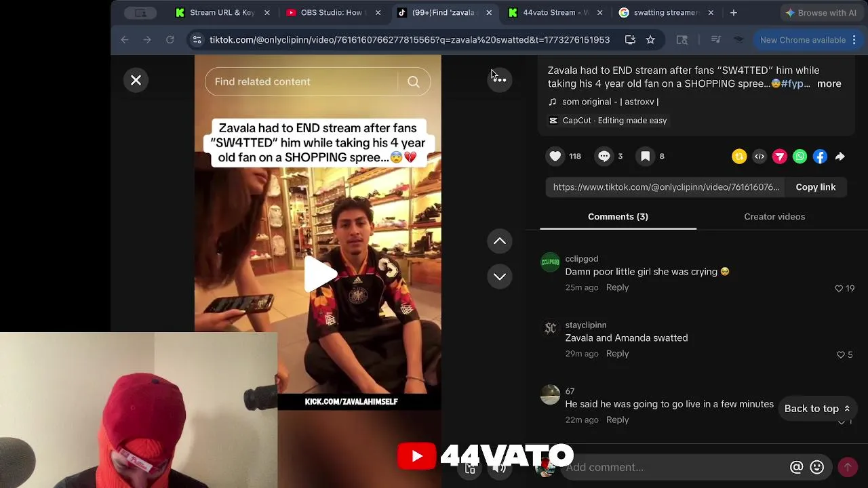868x488 pixels.
Task: Reply to user 67's comment
Action: click(617, 420)
